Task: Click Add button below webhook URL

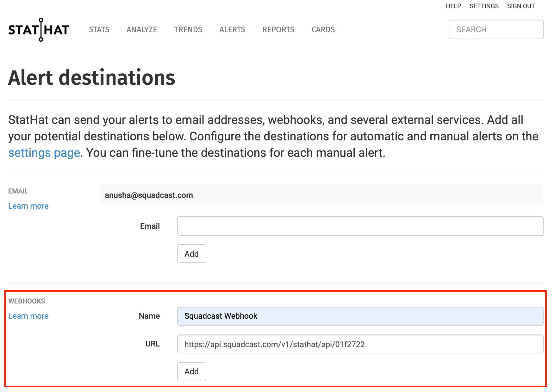Action: [192, 371]
